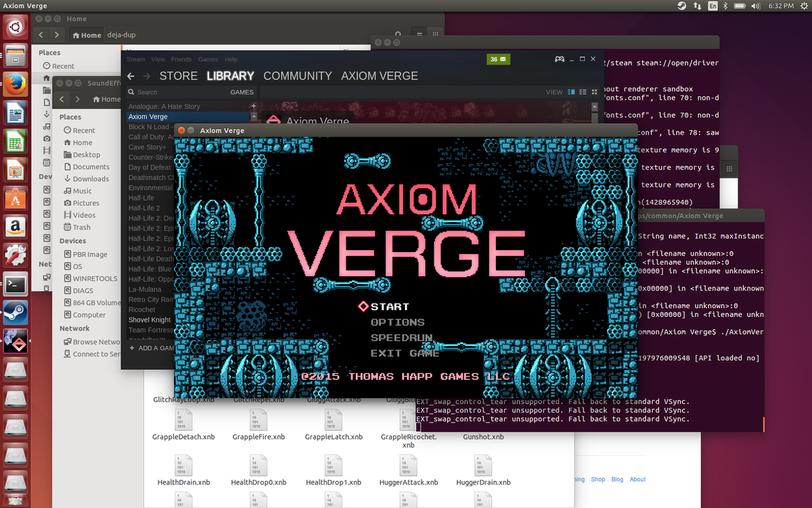Select Shovel Knight in Steam library
Viewport: 812px width, 508px height.
150,320
